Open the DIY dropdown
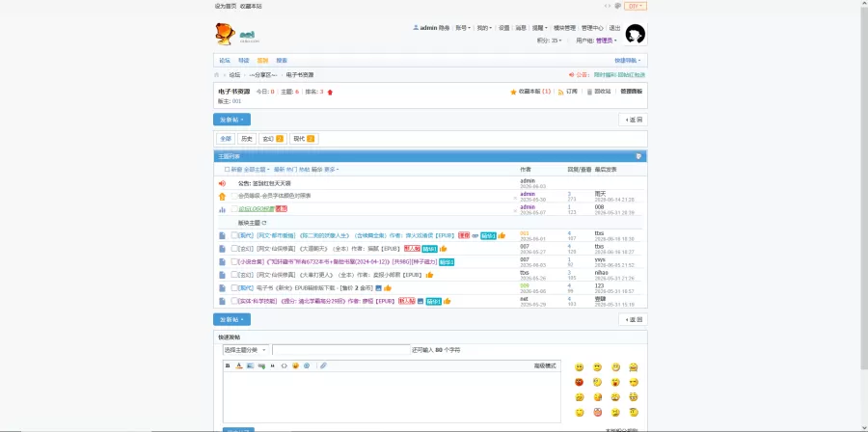 click(x=636, y=6)
